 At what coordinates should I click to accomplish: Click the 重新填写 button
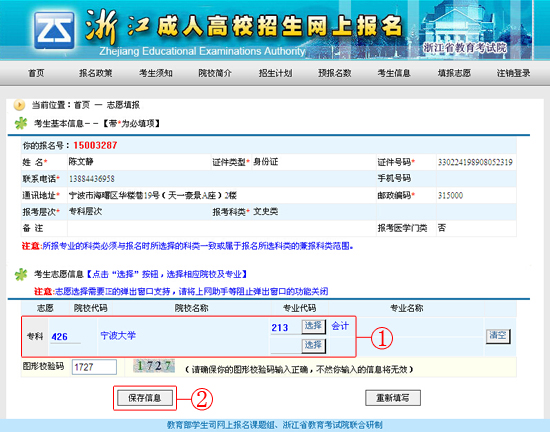(x=393, y=398)
